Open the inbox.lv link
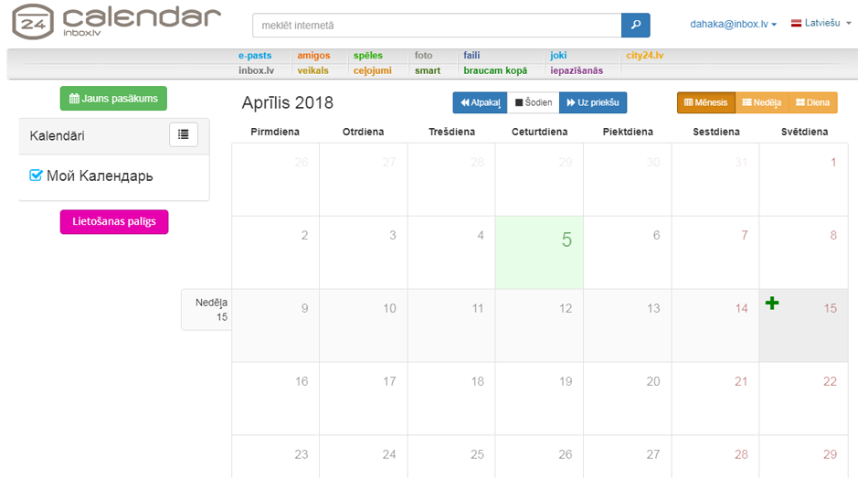This screenshot has height=479, width=868. coord(257,70)
